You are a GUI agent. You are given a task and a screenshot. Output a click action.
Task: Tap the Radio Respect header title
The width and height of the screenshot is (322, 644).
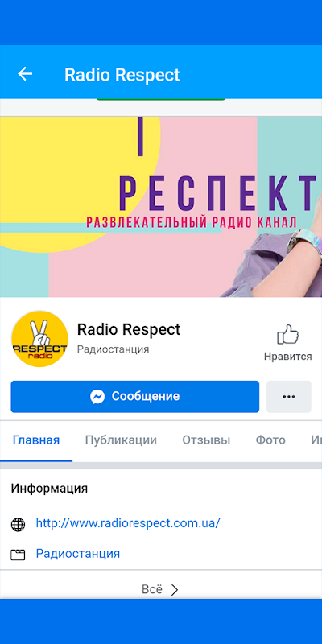[x=122, y=75]
